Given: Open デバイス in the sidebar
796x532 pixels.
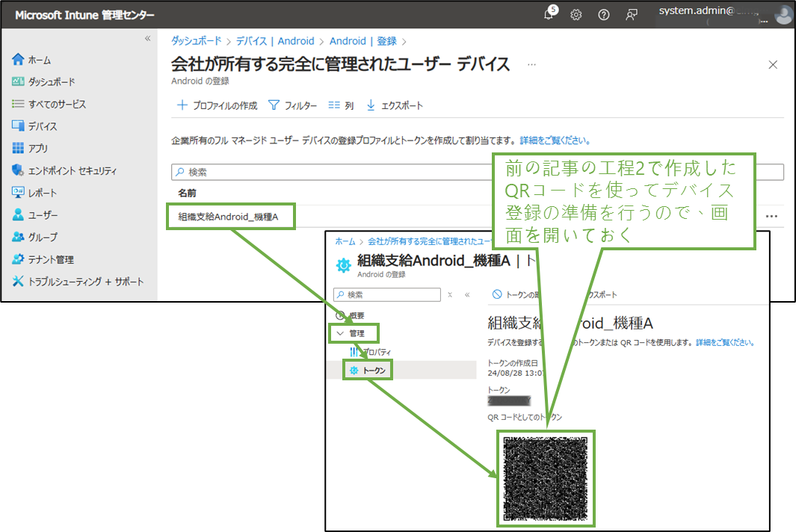Looking at the screenshot, I should pos(34,126).
